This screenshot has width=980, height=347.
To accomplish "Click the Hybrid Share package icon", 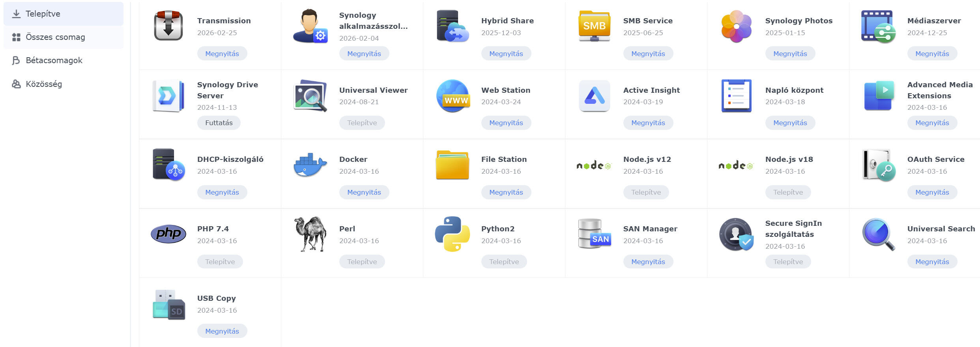I will click(453, 26).
